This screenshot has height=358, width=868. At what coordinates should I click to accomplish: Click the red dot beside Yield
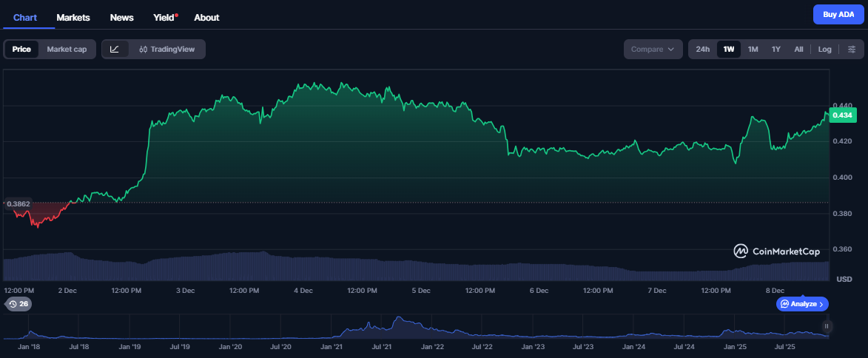177,14
